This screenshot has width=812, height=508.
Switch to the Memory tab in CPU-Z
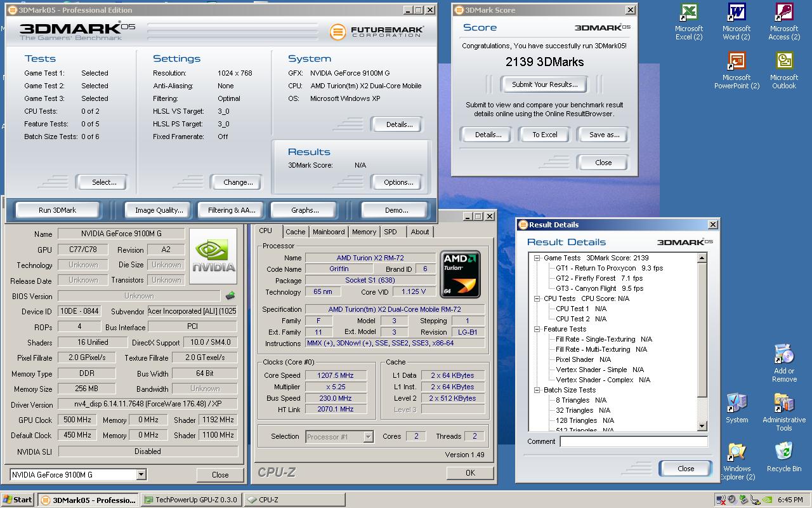[x=364, y=232]
